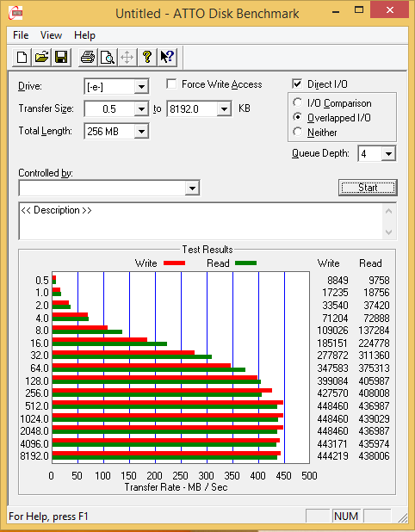The width and height of the screenshot is (415, 532).
Task: Click the Test Results group title
Action: tap(207, 250)
